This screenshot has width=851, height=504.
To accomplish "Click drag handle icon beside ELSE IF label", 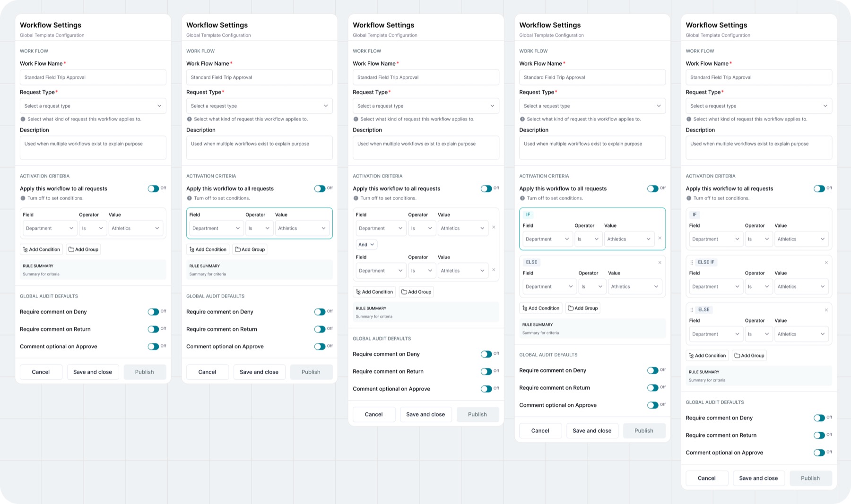I will 692,262.
